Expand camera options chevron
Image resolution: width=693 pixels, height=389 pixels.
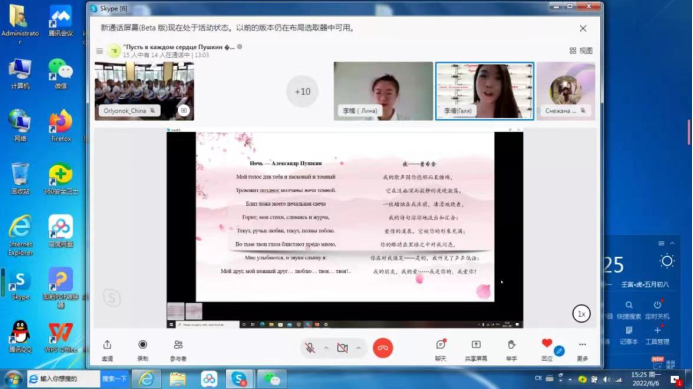tap(358, 348)
